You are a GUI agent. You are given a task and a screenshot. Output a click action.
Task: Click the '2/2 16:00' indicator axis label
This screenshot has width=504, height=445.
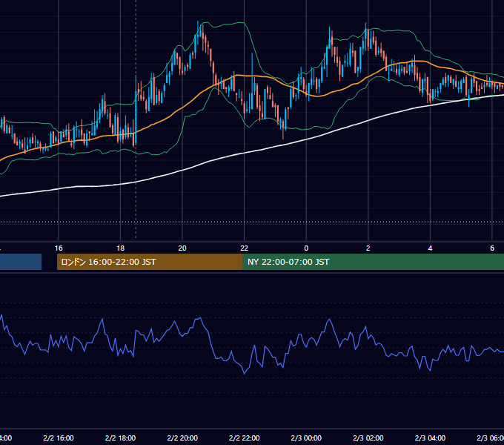59,438
